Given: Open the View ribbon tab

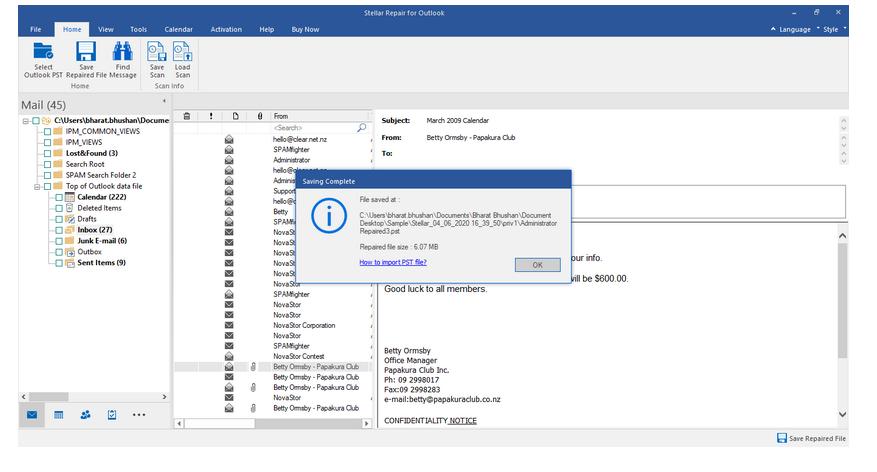Looking at the screenshot, I should click(106, 29).
